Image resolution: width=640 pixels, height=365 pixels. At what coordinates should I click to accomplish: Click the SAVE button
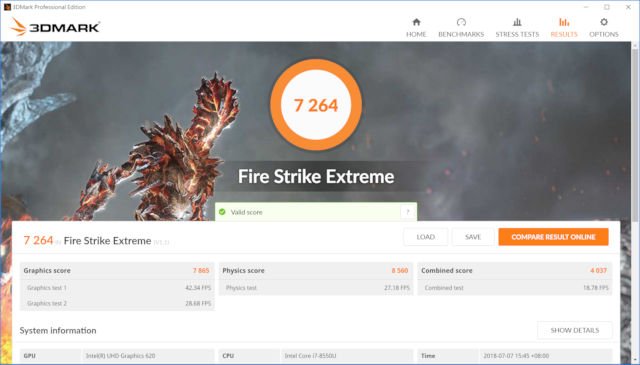[x=473, y=237]
